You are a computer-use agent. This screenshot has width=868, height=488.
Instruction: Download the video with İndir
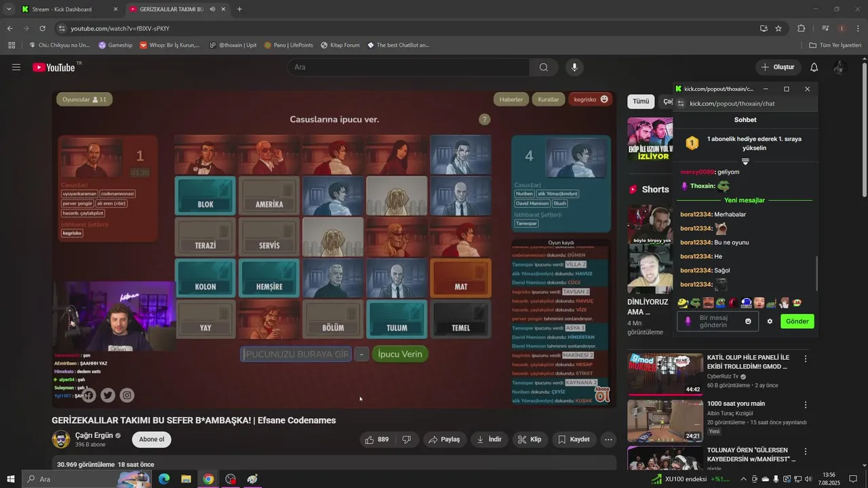(x=489, y=439)
